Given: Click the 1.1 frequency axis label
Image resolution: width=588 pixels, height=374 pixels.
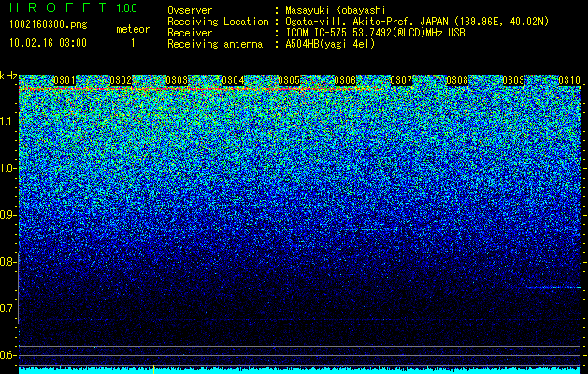Looking at the screenshot, I should 8,122.
